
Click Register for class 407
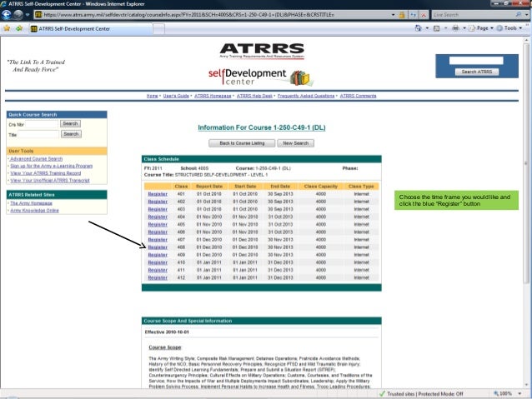[x=158, y=240]
